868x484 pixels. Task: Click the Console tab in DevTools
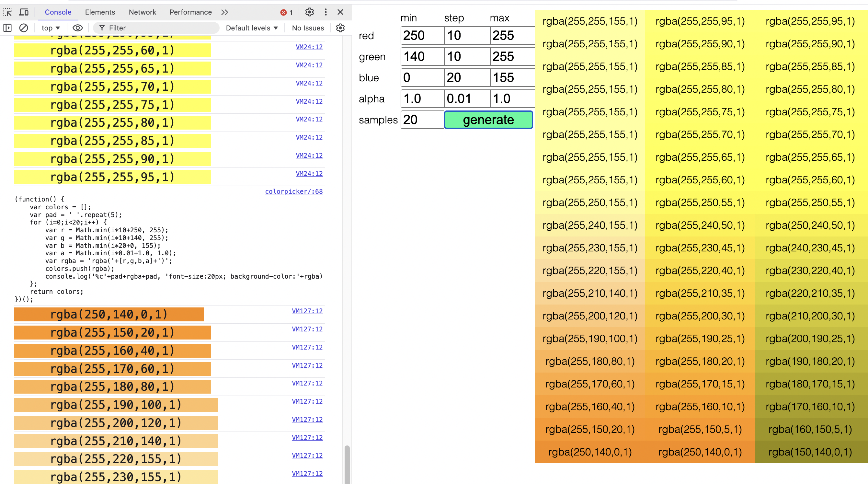[x=57, y=11]
